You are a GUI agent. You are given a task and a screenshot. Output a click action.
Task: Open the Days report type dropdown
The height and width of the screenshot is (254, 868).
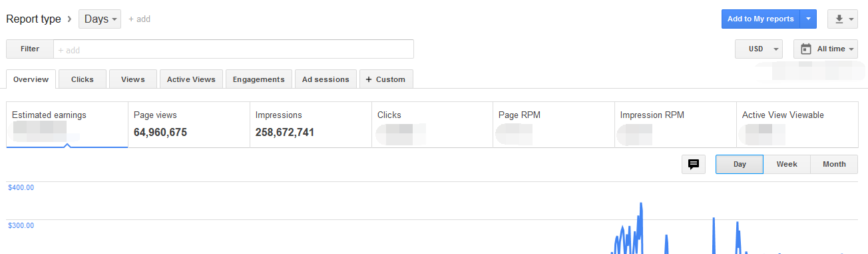coord(100,19)
